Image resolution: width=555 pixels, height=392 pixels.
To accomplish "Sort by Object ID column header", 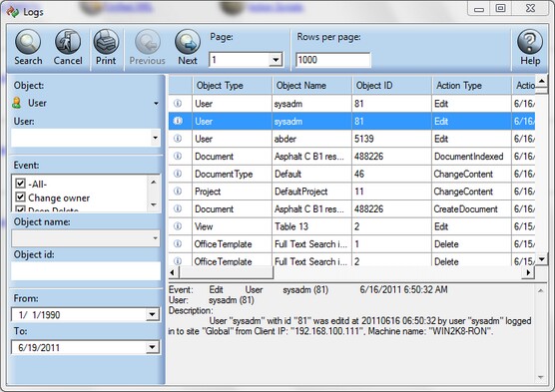I will [392, 85].
